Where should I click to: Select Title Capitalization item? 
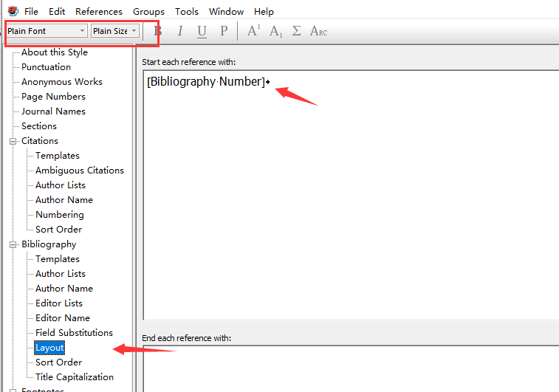[x=75, y=377]
